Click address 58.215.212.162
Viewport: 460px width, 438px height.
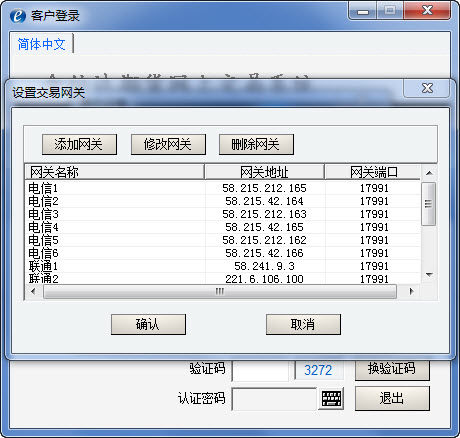[x=264, y=240]
